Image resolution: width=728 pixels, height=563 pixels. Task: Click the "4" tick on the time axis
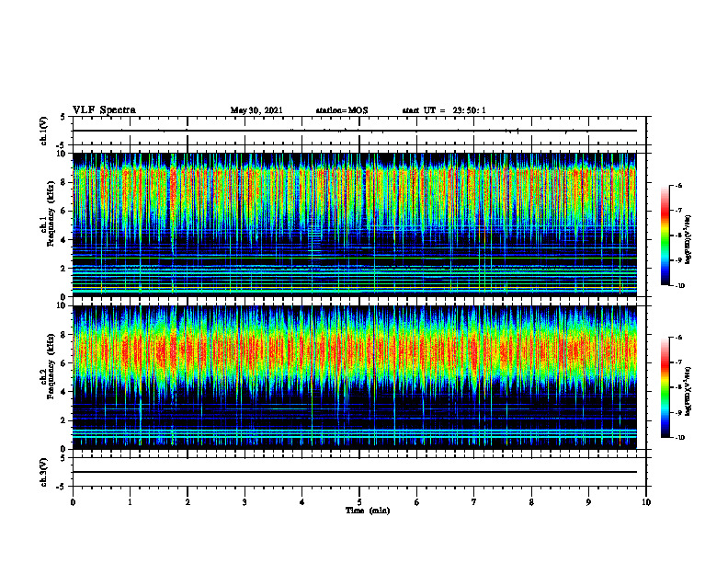[x=301, y=502]
